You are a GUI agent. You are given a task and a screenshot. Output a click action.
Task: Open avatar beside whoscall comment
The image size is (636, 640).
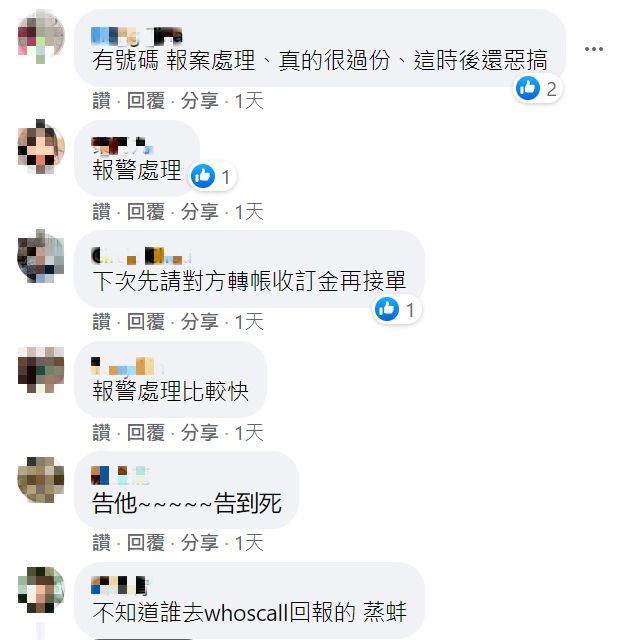(x=41, y=590)
